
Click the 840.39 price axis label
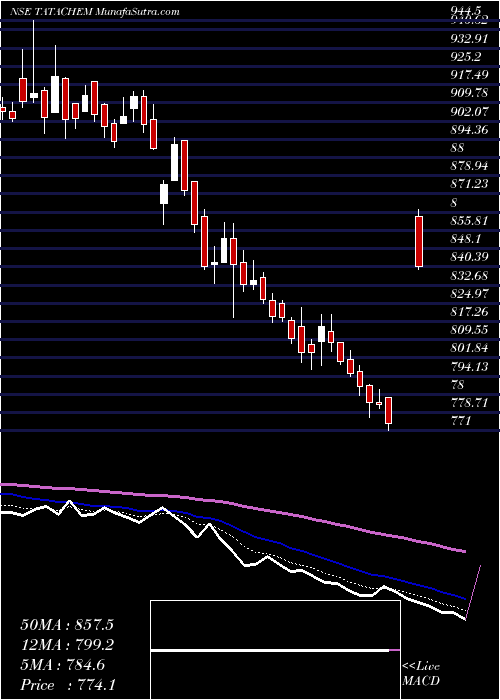(468, 257)
